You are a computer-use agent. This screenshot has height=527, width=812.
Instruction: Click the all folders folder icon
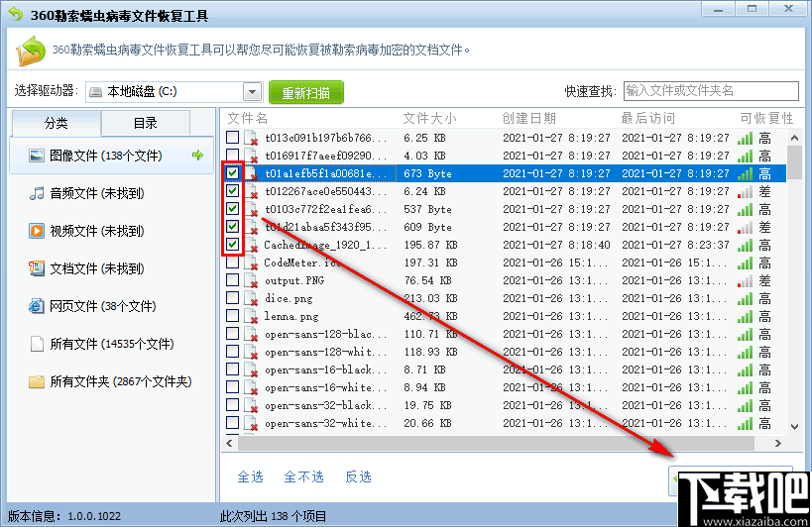click(x=37, y=381)
